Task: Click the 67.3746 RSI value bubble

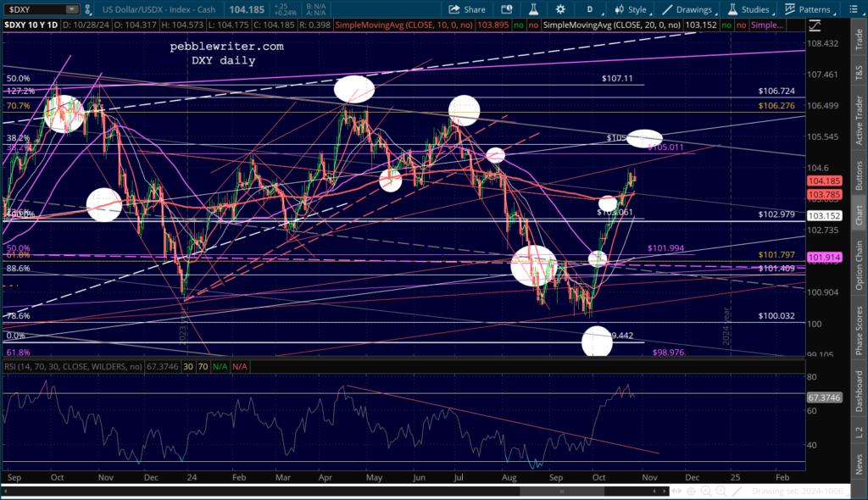Action: 824,397
